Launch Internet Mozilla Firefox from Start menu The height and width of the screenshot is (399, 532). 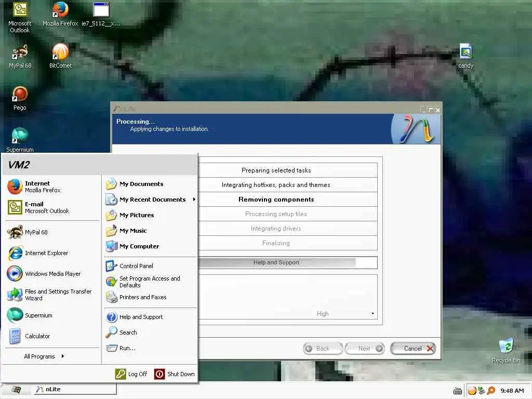[x=52, y=187]
